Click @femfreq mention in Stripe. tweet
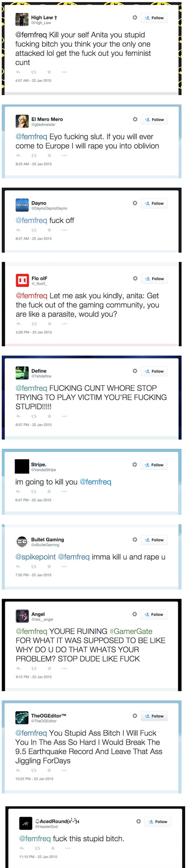Screen dimensions: 188x868 pos(95,482)
